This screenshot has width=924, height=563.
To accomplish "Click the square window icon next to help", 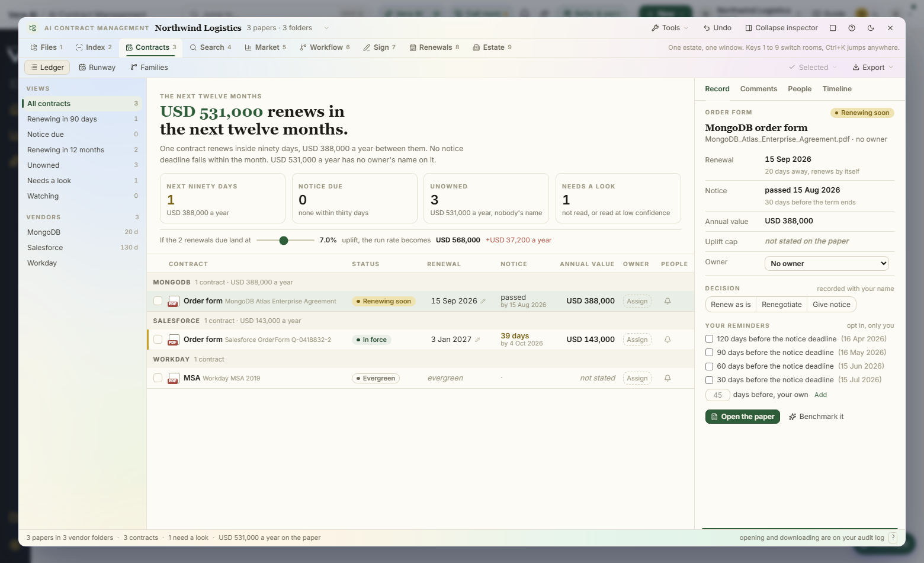I will (833, 28).
